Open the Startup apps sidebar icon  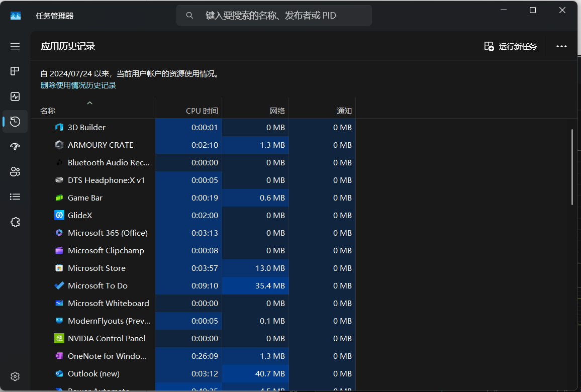[15, 146]
